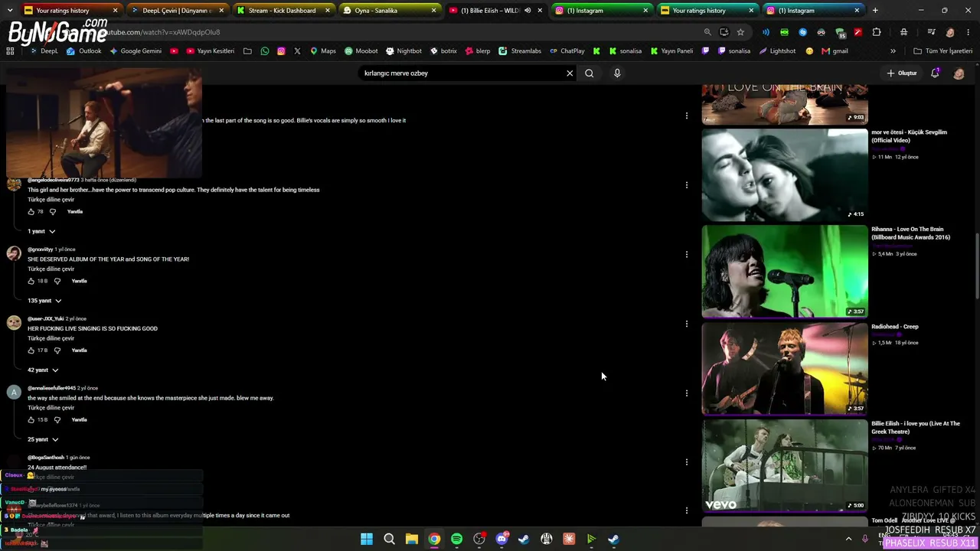
Task: Dislike the HER LIVE SINGING comment
Action: click(x=57, y=350)
